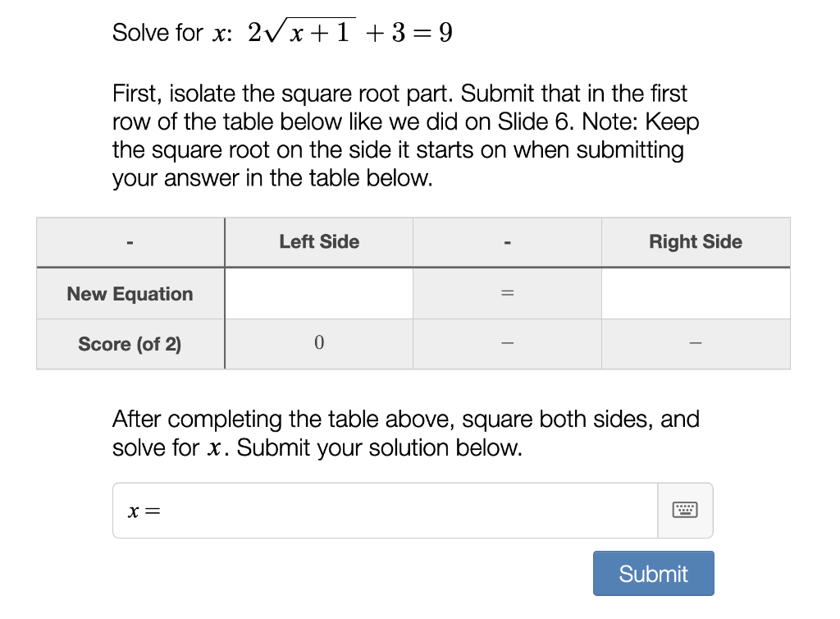Click the score dash under Right Side
Image resolution: width=840 pixels, height=619 pixels.
pyautogui.click(x=696, y=343)
